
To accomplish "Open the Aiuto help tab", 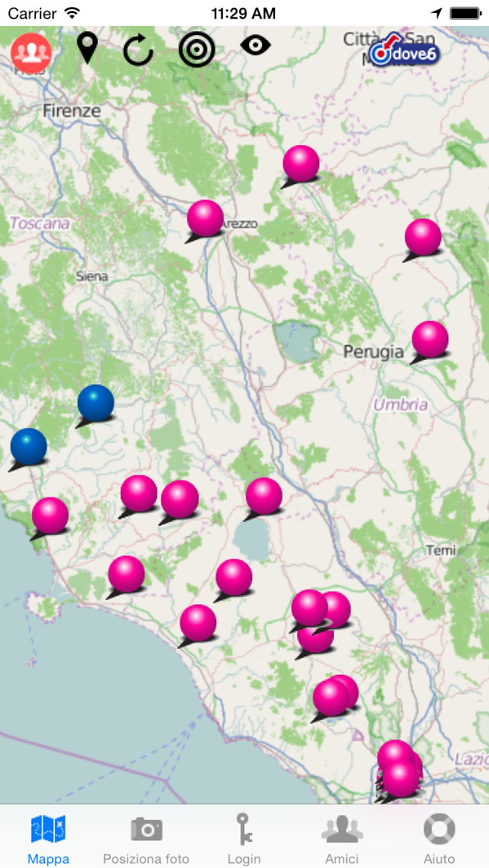I will tap(439, 837).
